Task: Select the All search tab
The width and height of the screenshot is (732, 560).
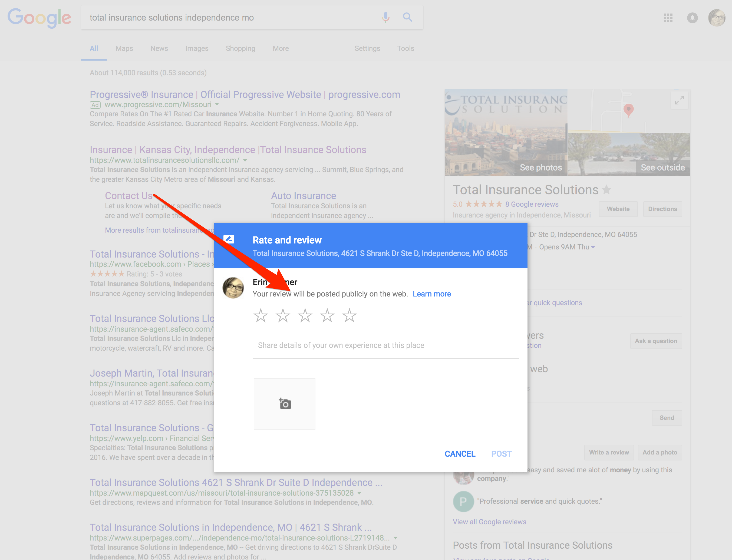Action: pyautogui.click(x=94, y=48)
